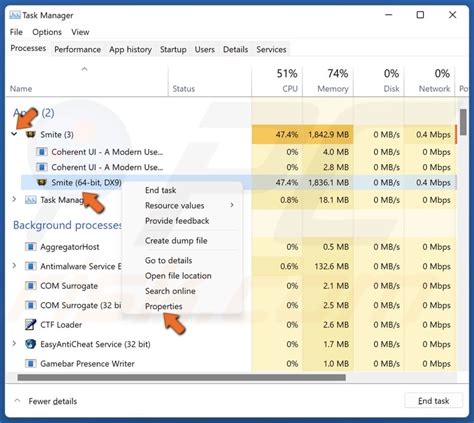Click the End task button at bottom
Viewport: 474px width, 423px height.
point(433,401)
